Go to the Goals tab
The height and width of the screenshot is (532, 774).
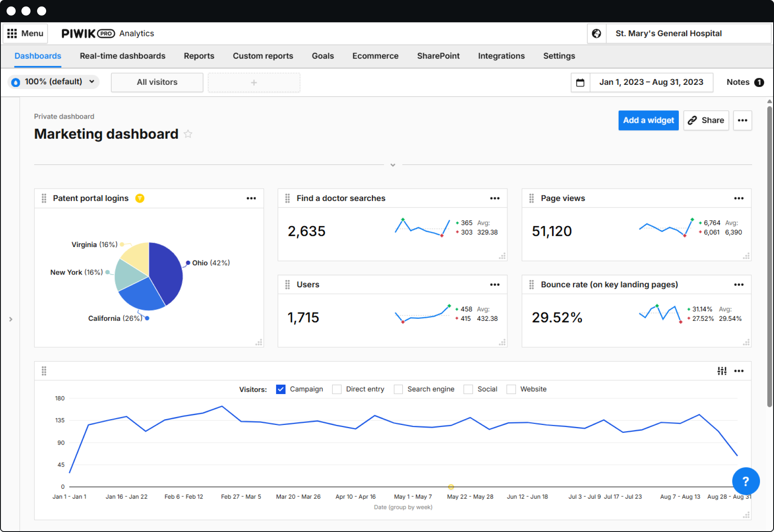tap(322, 56)
